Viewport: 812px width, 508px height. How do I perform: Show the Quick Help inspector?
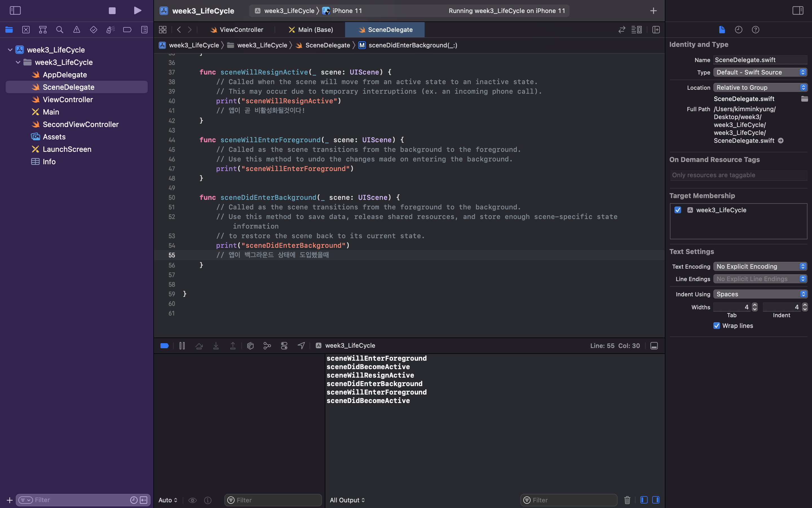(x=755, y=30)
